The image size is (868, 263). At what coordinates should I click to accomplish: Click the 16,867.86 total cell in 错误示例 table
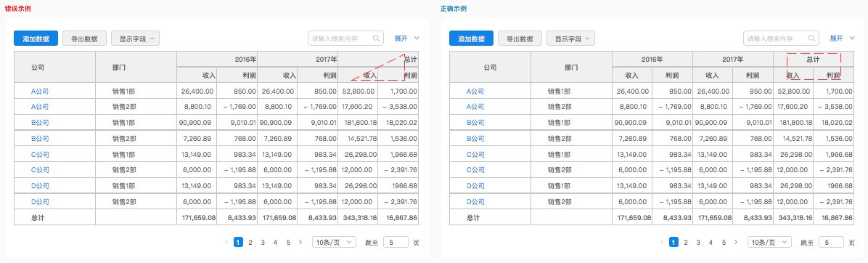pyautogui.click(x=398, y=218)
